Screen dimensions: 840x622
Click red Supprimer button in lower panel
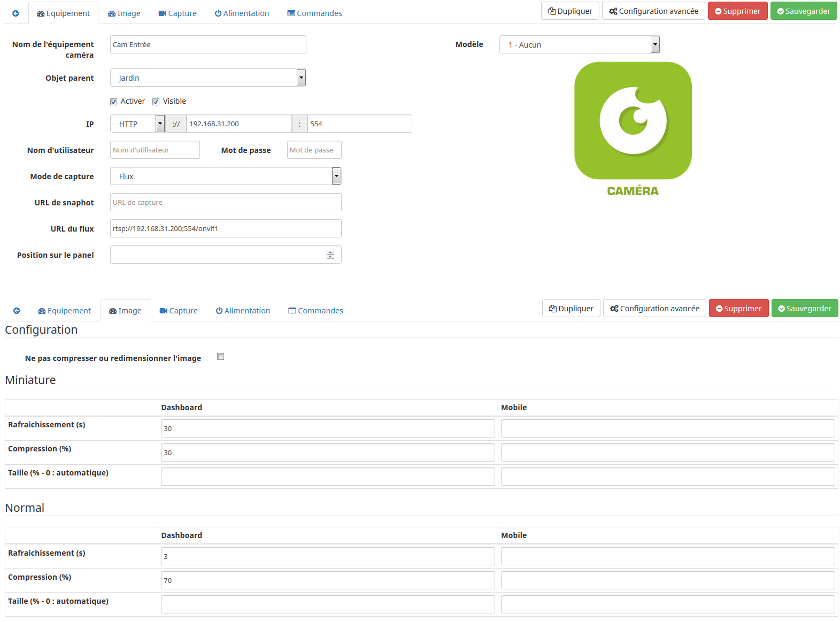(x=739, y=309)
